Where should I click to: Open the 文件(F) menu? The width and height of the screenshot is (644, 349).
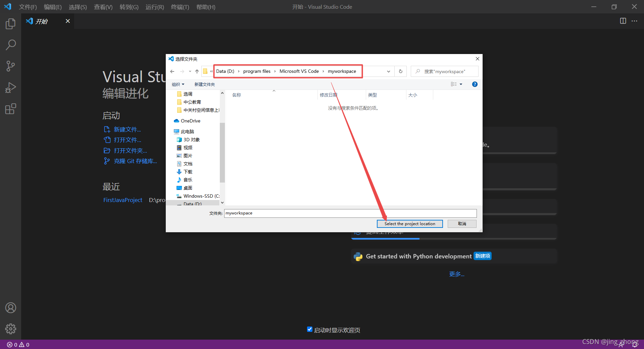pos(28,7)
